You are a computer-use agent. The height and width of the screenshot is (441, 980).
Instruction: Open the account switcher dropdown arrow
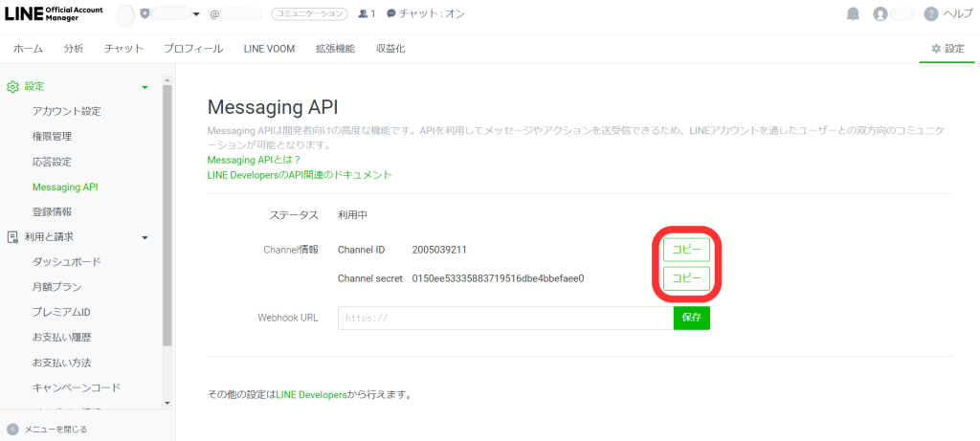click(x=196, y=14)
